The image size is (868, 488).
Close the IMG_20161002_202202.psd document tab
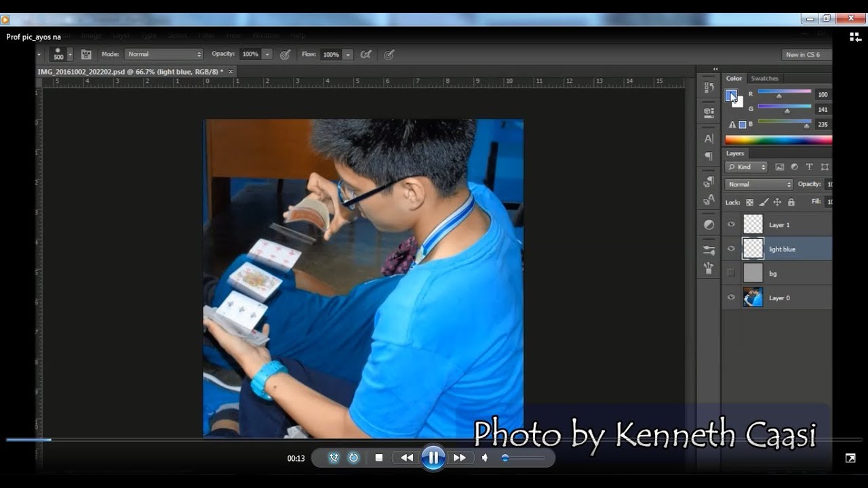point(231,71)
